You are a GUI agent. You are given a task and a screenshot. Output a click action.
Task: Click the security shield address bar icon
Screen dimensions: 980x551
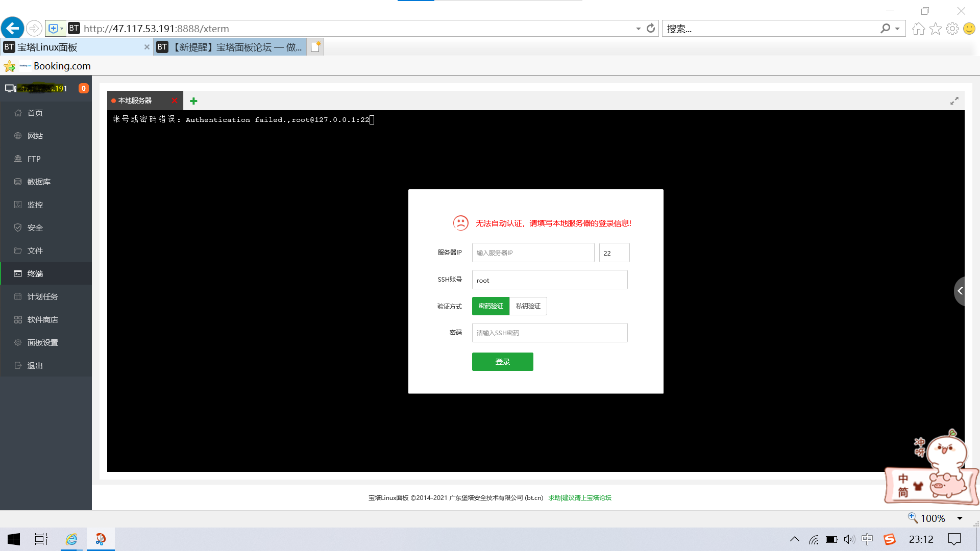coord(54,29)
